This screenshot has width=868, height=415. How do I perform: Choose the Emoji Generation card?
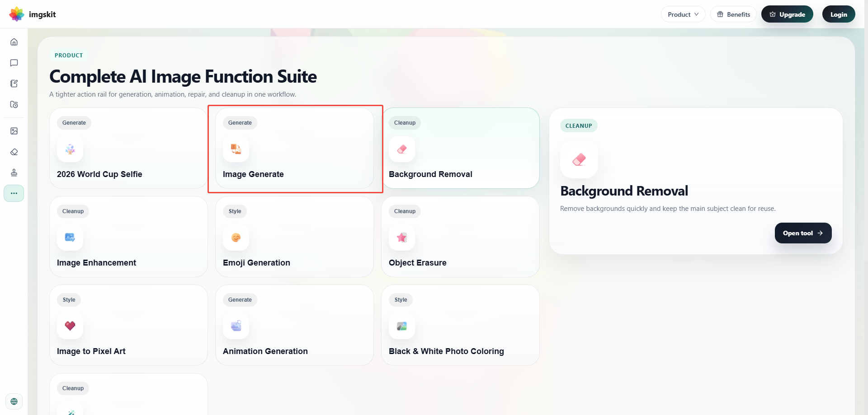295,237
